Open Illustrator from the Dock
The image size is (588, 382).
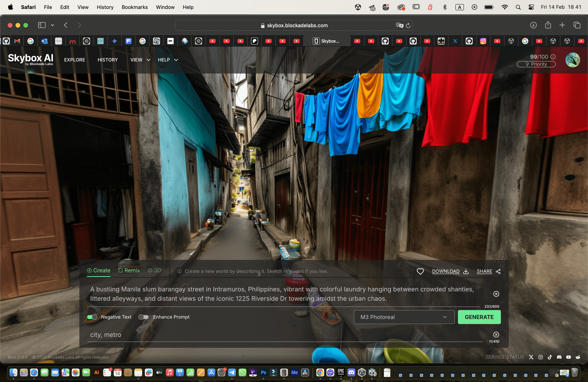tap(97, 372)
